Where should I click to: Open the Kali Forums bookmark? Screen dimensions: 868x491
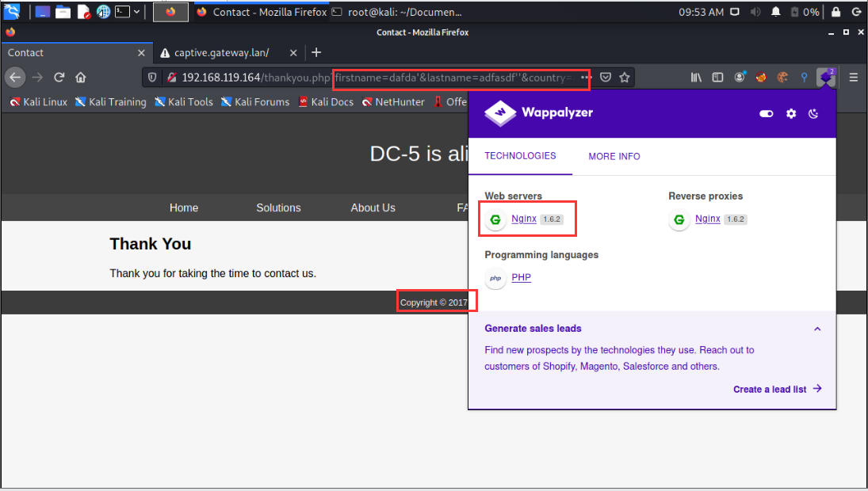tap(255, 101)
